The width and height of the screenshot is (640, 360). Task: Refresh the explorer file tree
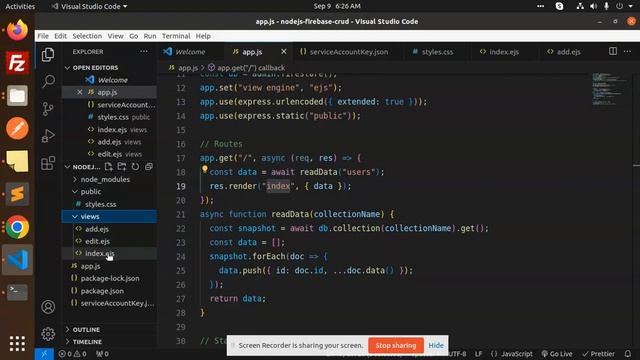(135, 167)
